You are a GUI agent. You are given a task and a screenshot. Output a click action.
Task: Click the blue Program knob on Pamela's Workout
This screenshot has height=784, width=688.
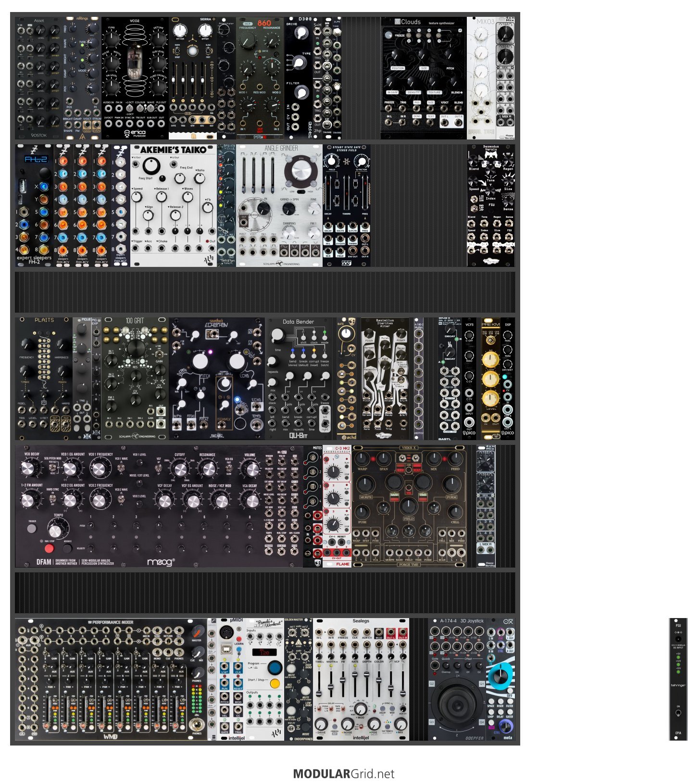275,667
